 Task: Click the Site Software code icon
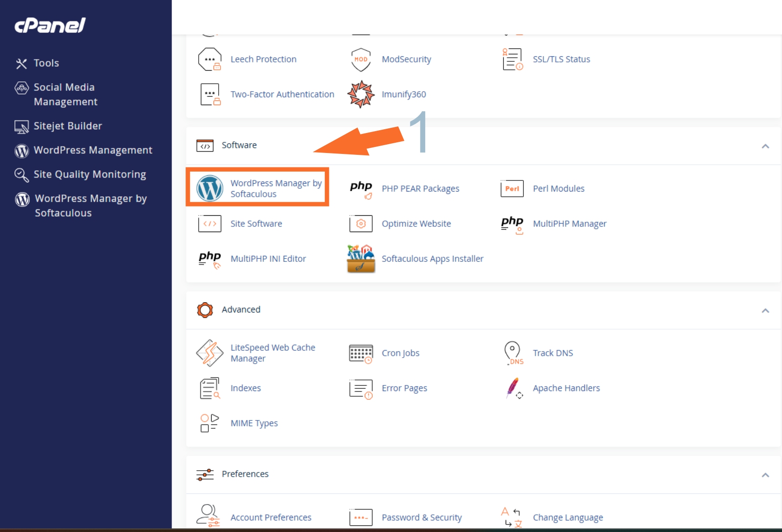210,224
